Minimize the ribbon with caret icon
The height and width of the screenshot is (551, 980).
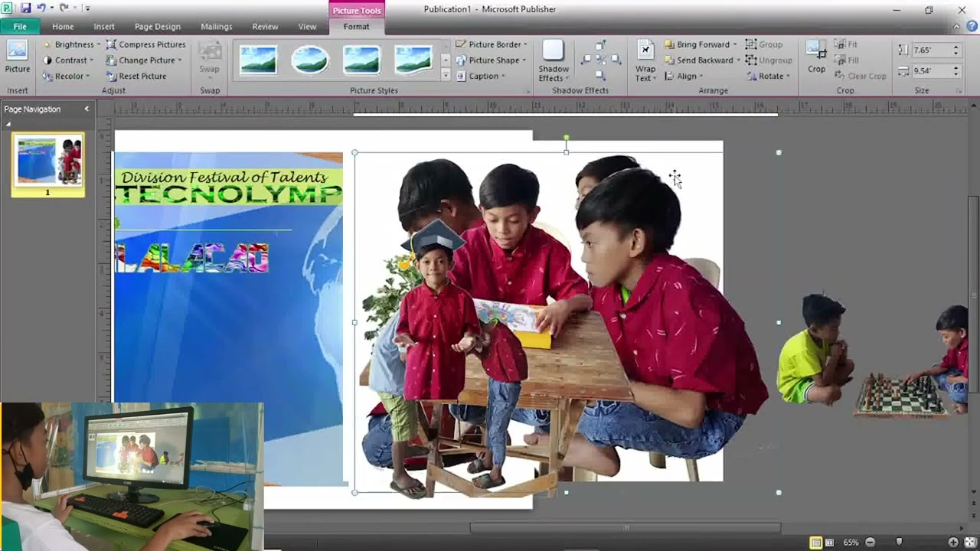click(956, 26)
